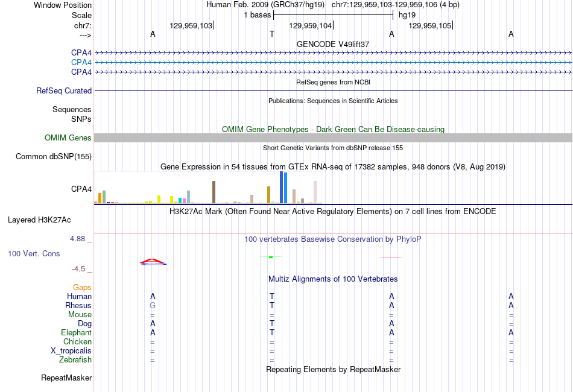This screenshot has height=392, width=573.
Task: Click the gray OMIM Genes bar
Action: pos(333,138)
